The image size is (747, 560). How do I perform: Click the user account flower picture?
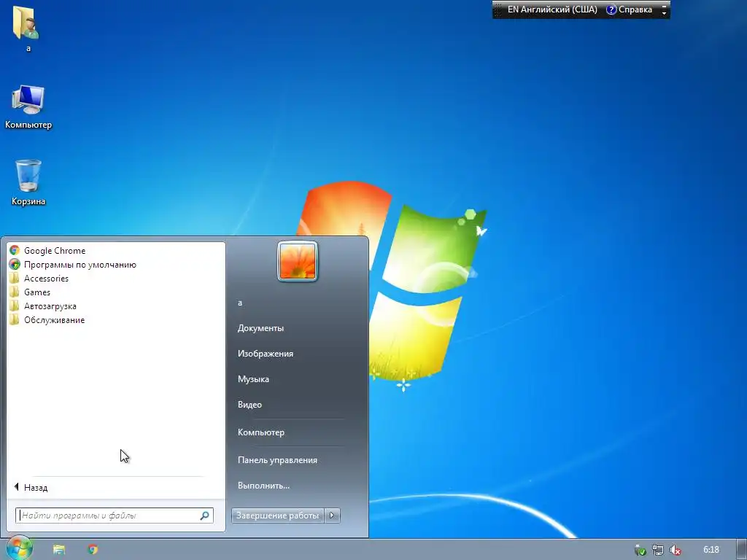point(298,262)
